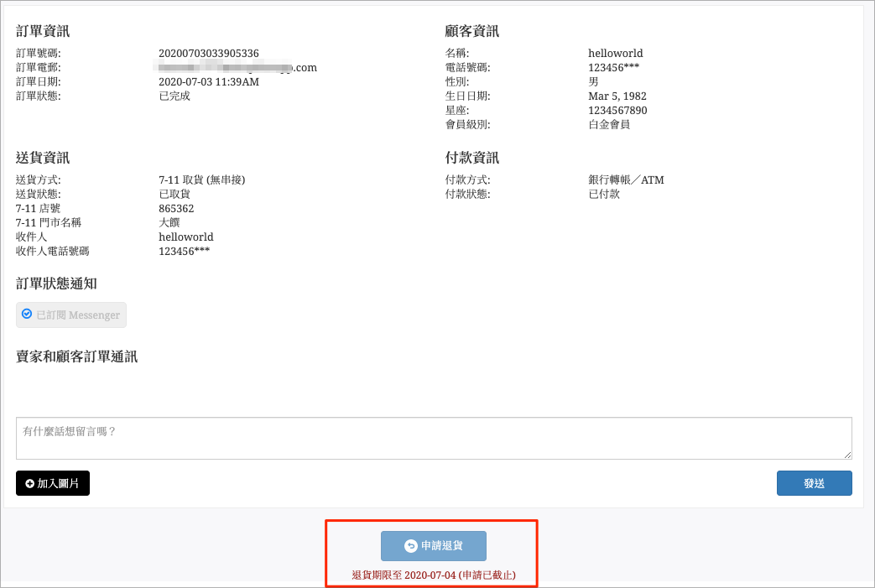Click the blurred order email address
The height and width of the screenshot is (588, 875).
point(237,67)
